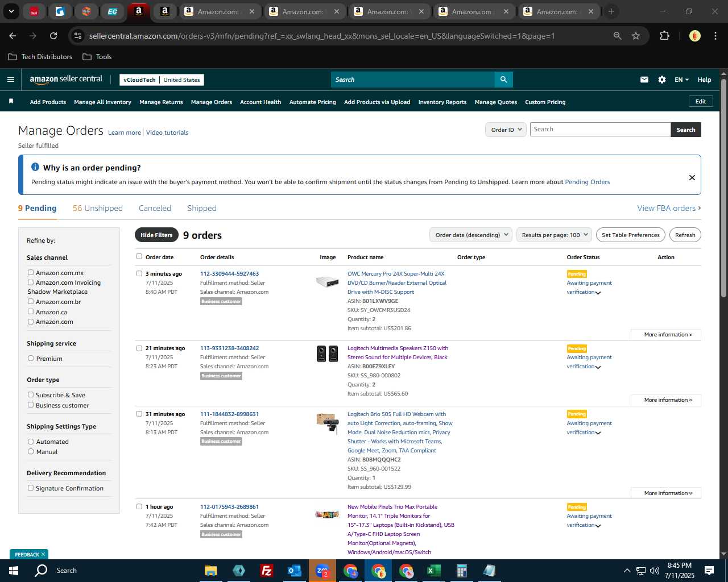Bookmark this page with star icon
Screen dimensions: 728x582
(x=636, y=36)
